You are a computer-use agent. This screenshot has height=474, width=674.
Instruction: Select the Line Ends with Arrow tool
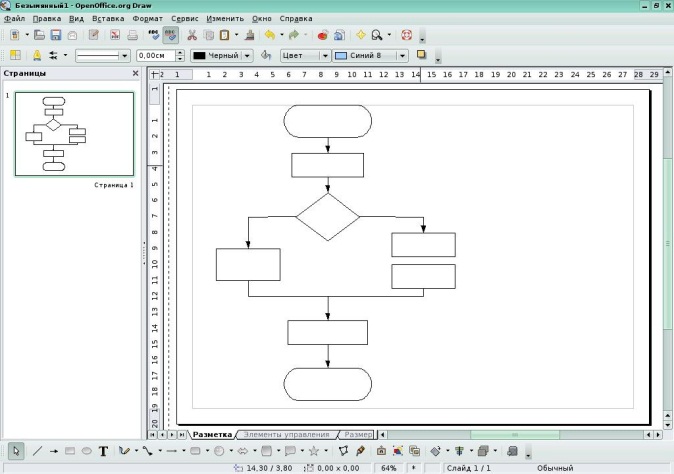pos(54,451)
